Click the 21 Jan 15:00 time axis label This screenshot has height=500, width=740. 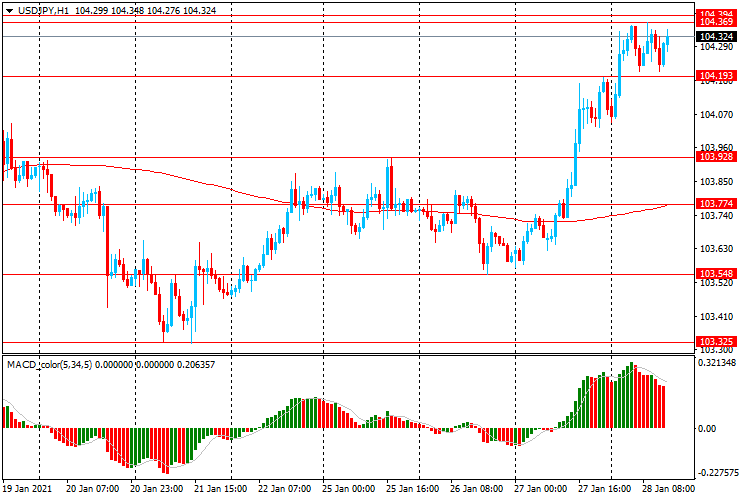pyautogui.click(x=220, y=488)
